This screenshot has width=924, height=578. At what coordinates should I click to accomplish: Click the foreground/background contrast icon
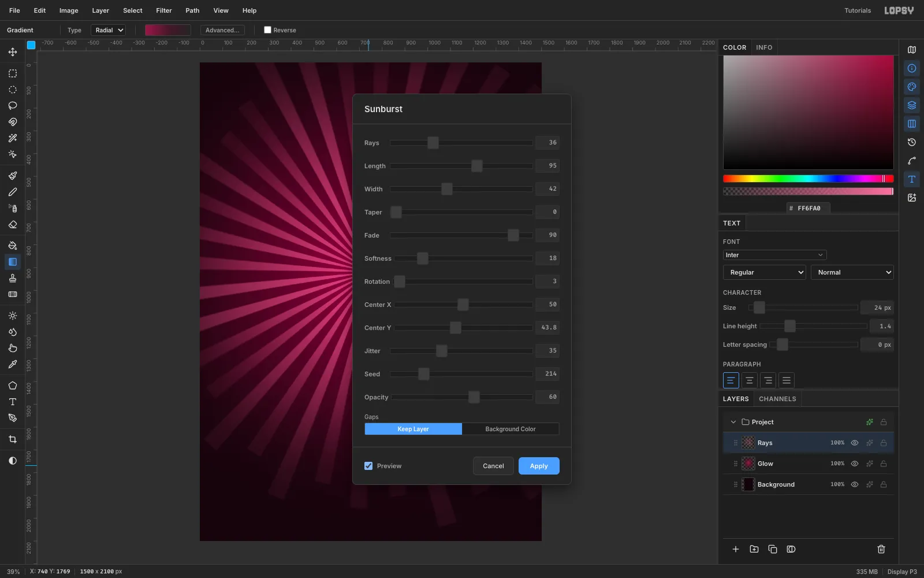13,461
